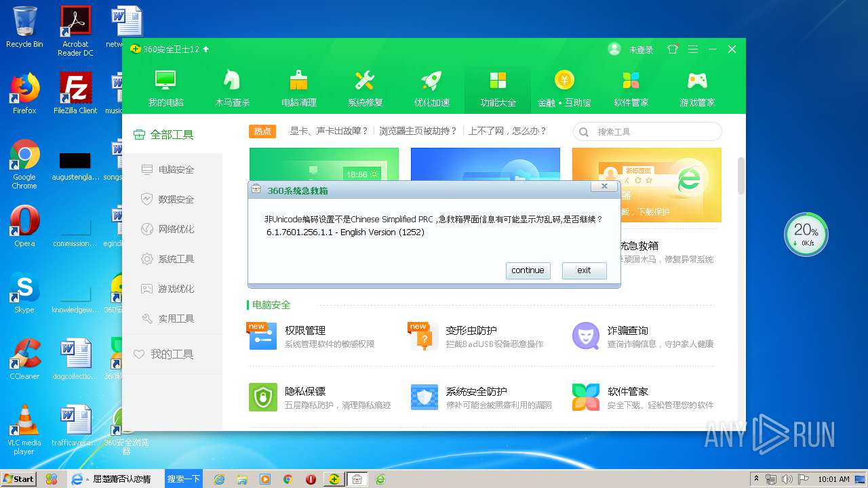Click continue in 360系统急救箱 dialog

528,270
